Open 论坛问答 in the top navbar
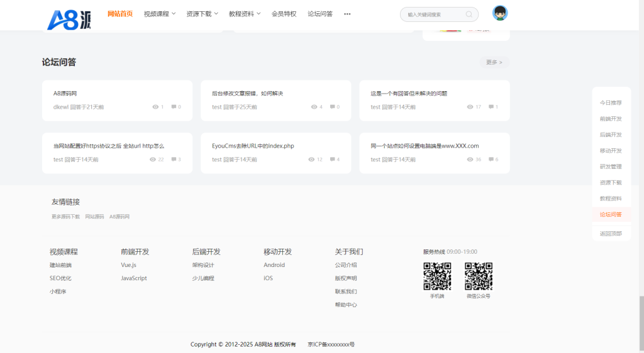644x353 pixels. 320,14
